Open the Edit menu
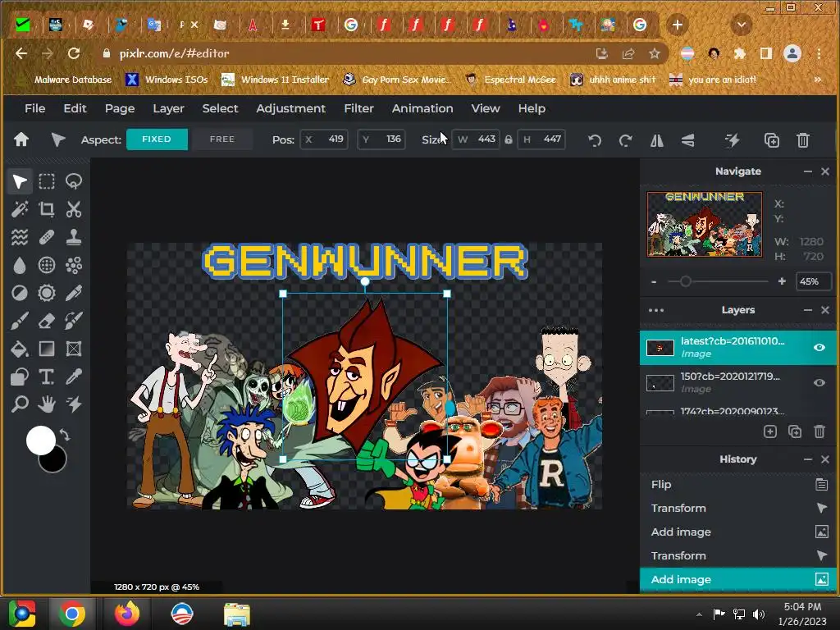Screen dimensions: 840x630 click(75, 108)
